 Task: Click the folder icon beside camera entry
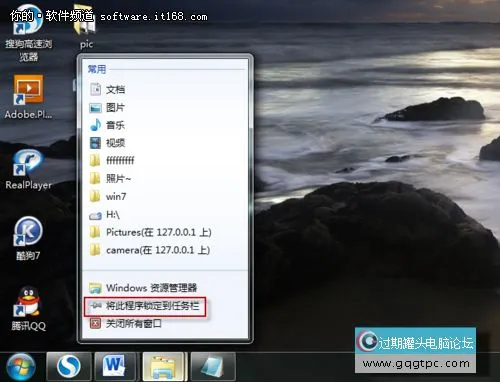click(x=95, y=250)
